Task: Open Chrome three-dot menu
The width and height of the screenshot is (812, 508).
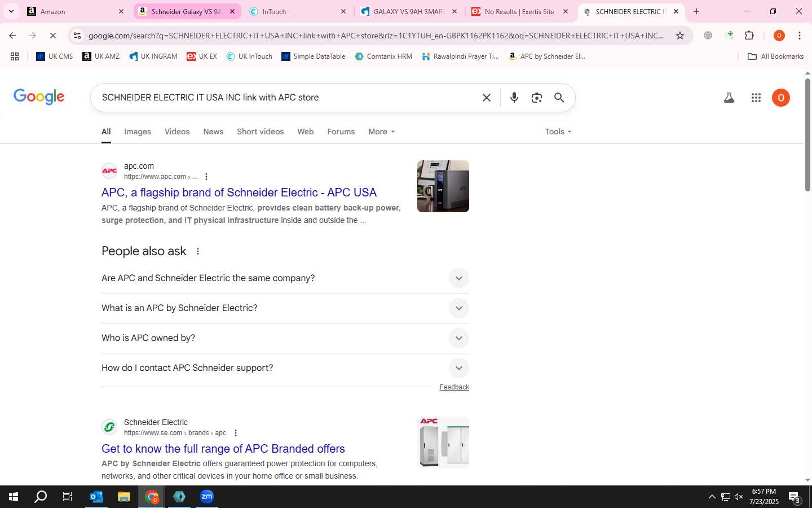Action: pyautogui.click(x=800, y=36)
